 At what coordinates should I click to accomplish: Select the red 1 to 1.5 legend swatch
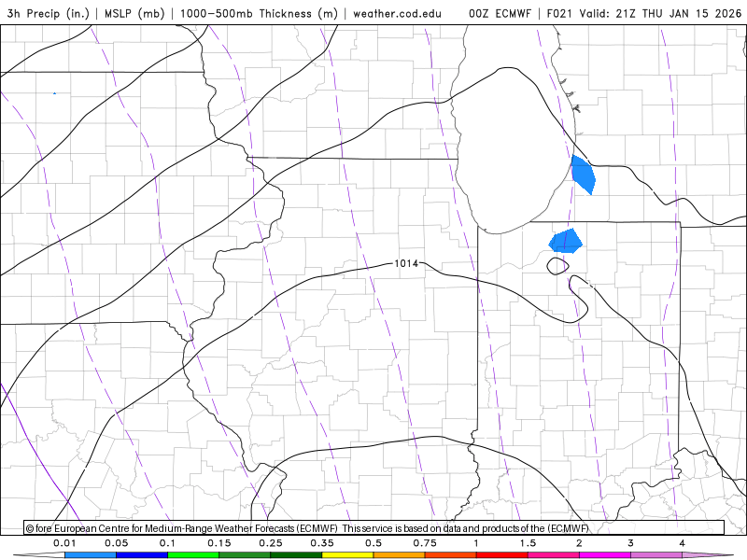[x=502, y=555]
